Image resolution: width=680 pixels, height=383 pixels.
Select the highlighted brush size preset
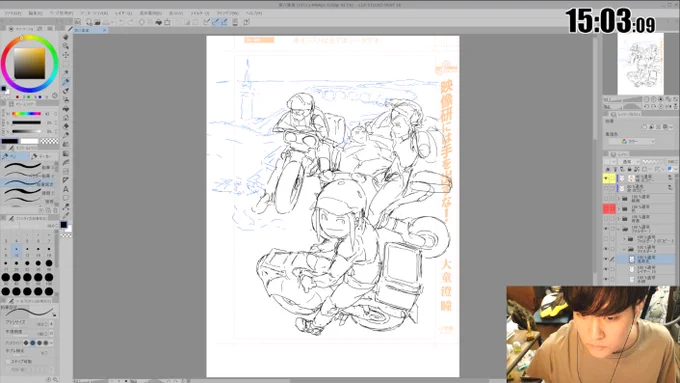point(16,249)
